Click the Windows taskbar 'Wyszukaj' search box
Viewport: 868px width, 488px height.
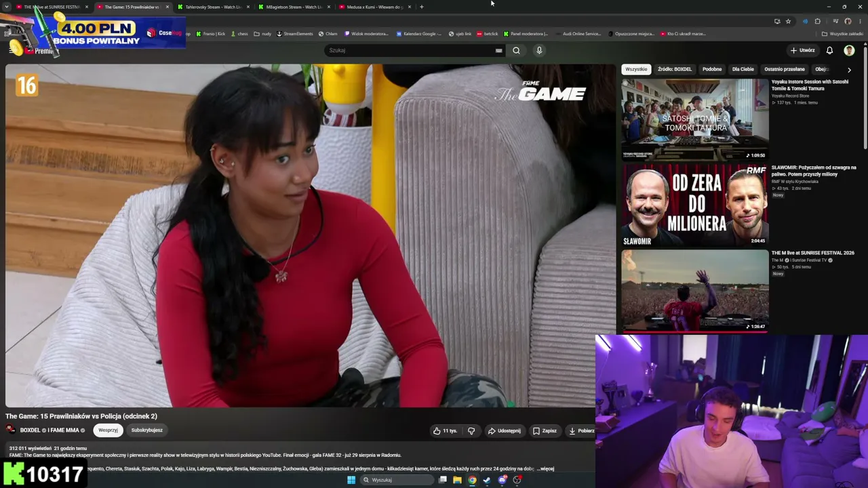tap(397, 480)
